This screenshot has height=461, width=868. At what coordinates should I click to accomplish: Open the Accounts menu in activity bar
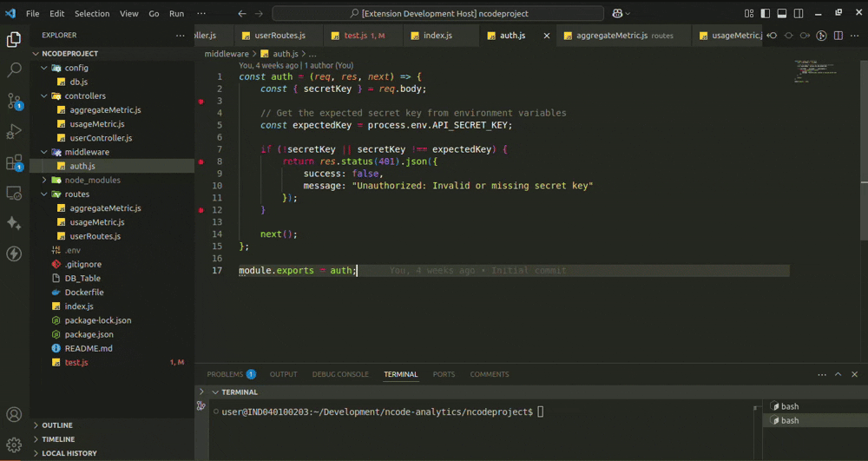tap(14, 414)
